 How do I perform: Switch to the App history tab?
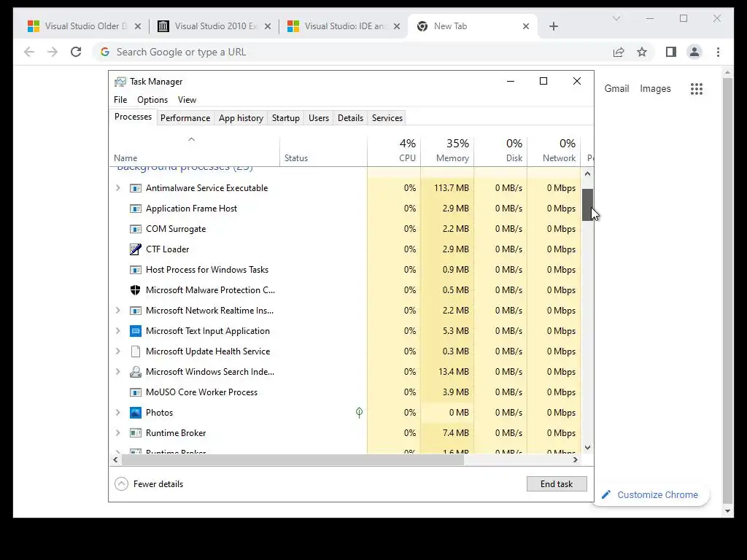(x=241, y=118)
